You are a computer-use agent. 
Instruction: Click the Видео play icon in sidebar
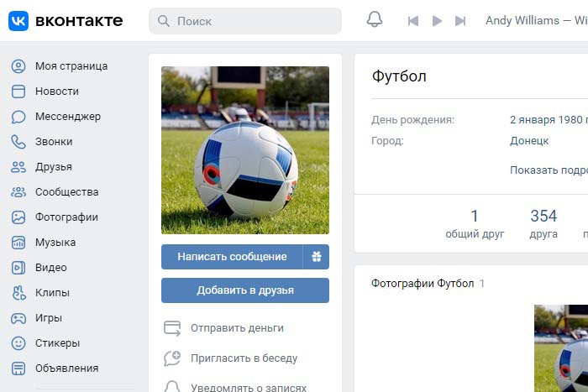pyautogui.click(x=18, y=268)
